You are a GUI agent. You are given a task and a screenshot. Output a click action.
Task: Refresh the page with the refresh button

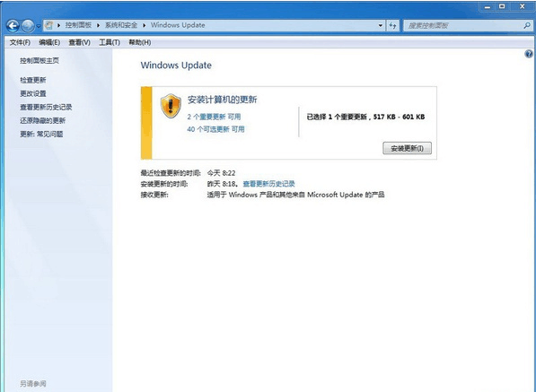click(392, 26)
